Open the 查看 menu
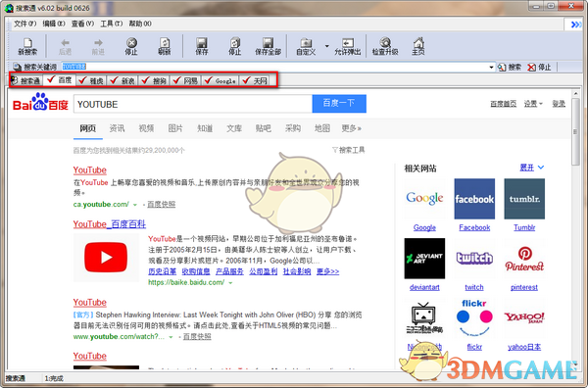The height and width of the screenshot is (388, 588). (82, 24)
